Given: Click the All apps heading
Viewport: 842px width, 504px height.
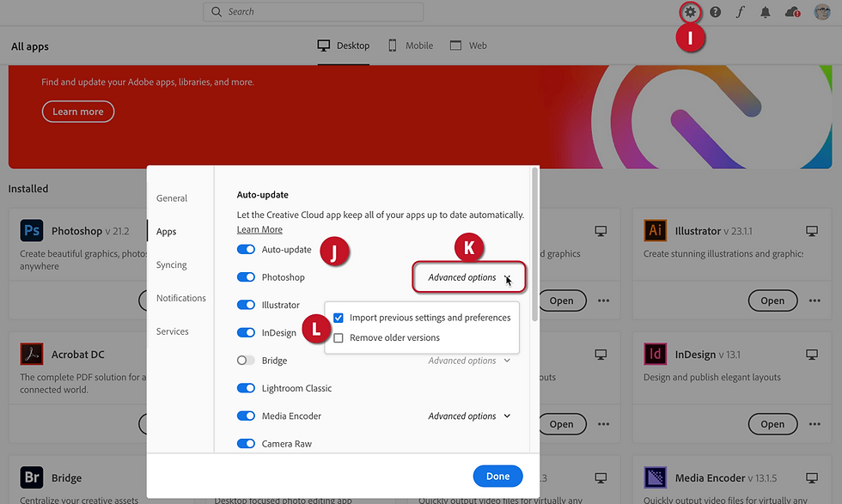Looking at the screenshot, I should tap(30, 46).
